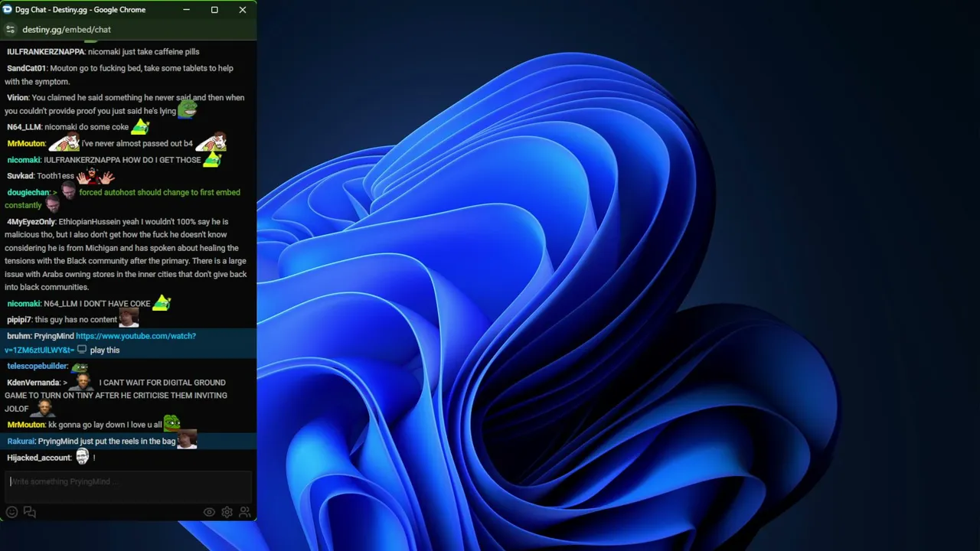This screenshot has height=551, width=980.
Task: Select the N64_LLM username at message start
Action: tap(24, 127)
